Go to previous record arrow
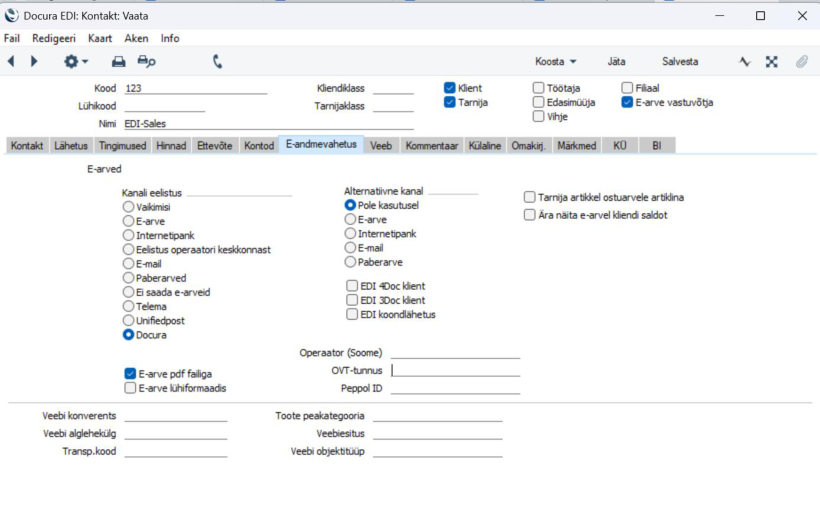 [x=11, y=61]
